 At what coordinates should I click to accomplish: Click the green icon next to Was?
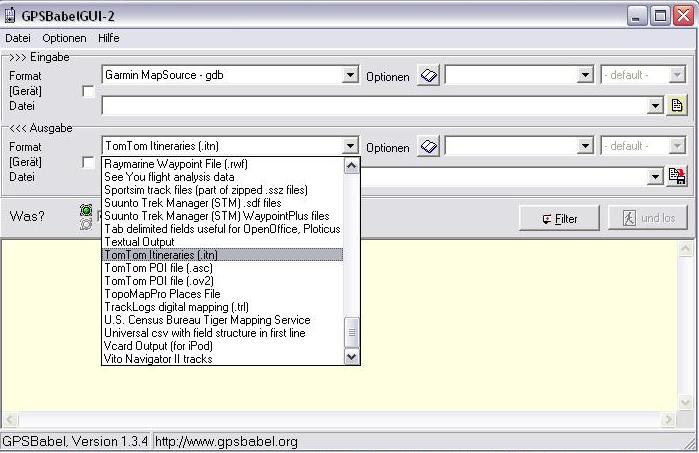[86, 211]
